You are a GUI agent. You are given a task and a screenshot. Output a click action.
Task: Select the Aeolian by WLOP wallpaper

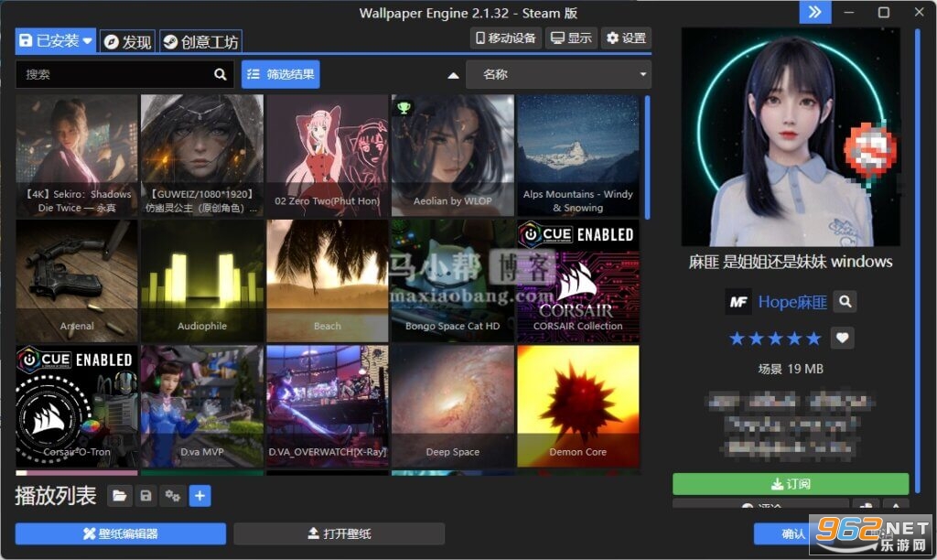pos(452,155)
